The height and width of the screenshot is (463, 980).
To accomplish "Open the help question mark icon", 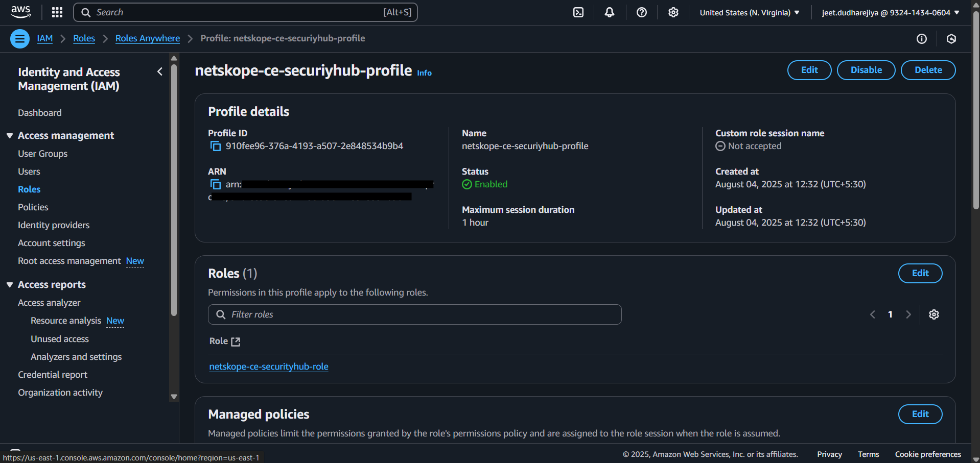I will point(642,12).
